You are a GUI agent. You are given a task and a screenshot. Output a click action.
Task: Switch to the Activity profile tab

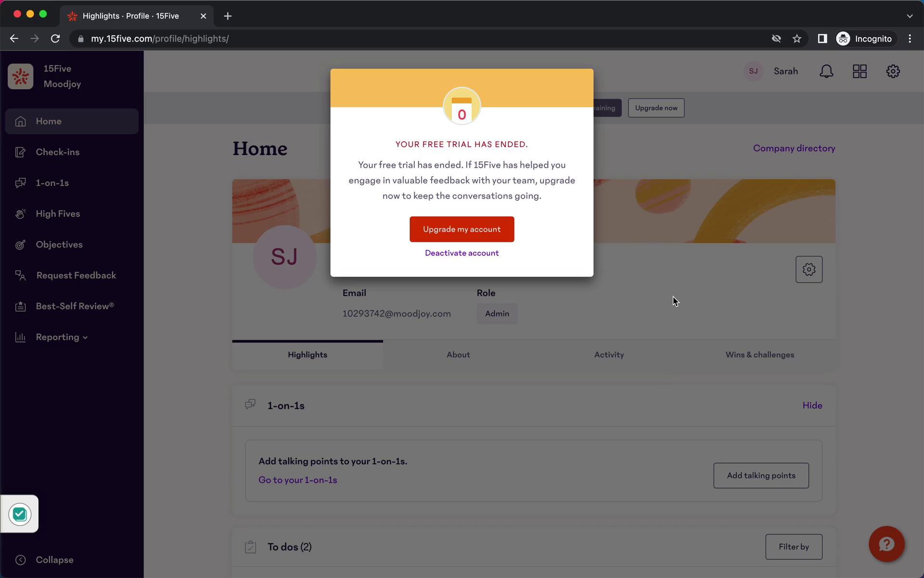[609, 354]
